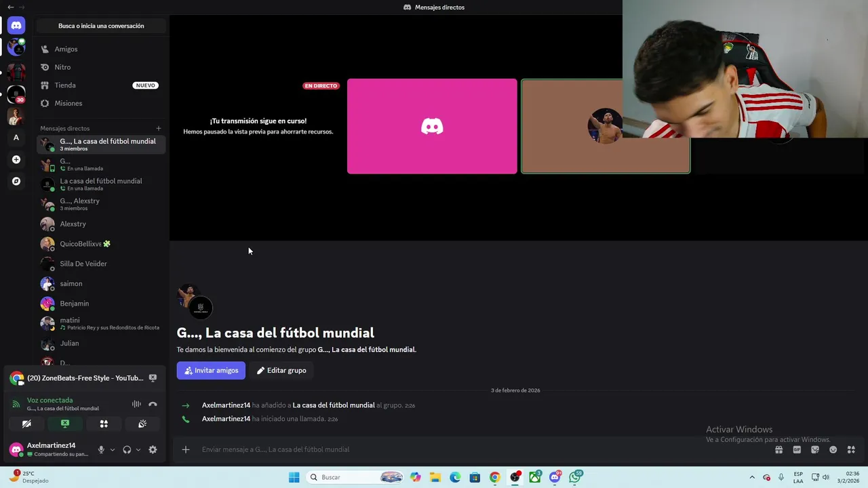Open Windows Start menu
Image resolution: width=868 pixels, height=488 pixels.
point(294,477)
